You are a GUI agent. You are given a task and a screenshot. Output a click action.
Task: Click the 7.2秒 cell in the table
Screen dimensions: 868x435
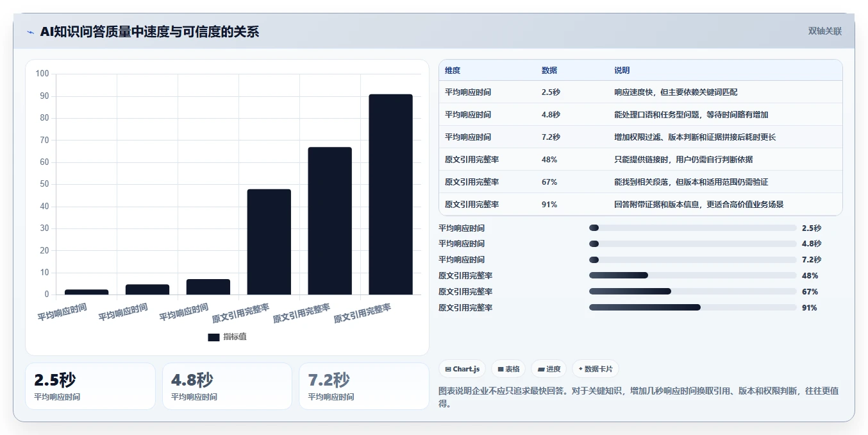coord(551,137)
